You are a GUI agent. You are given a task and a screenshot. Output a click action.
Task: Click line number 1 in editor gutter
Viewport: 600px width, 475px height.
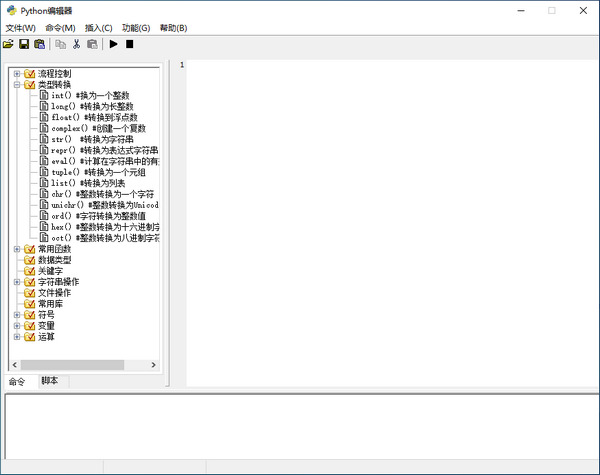coord(182,65)
